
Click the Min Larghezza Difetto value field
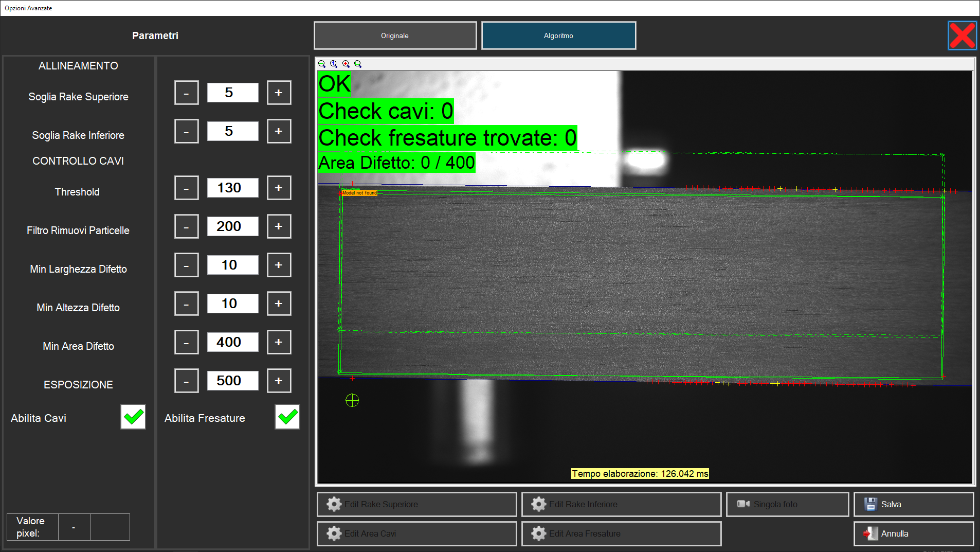pyautogui.click(x=232, y=265)
